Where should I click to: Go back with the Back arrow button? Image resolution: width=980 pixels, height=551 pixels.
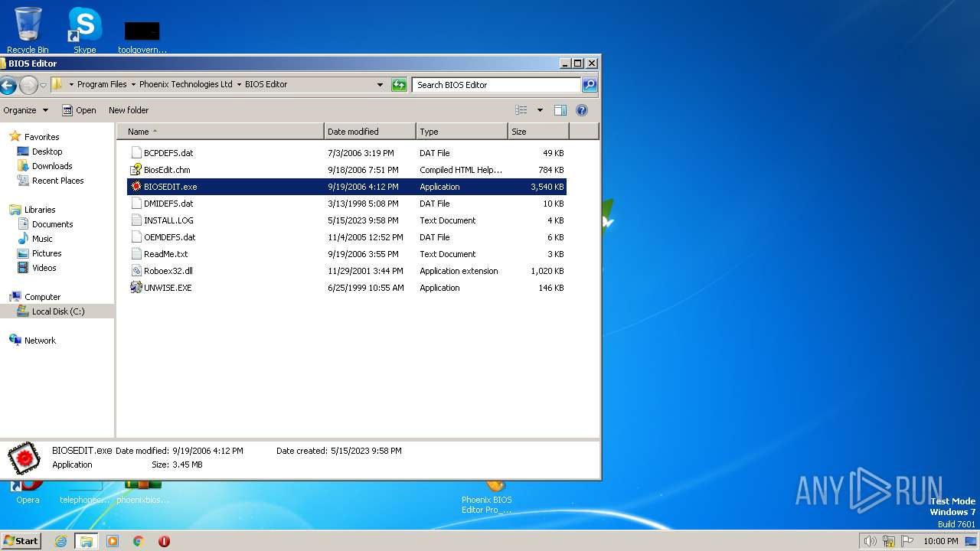pyautogui.click(x=8, y=85)
